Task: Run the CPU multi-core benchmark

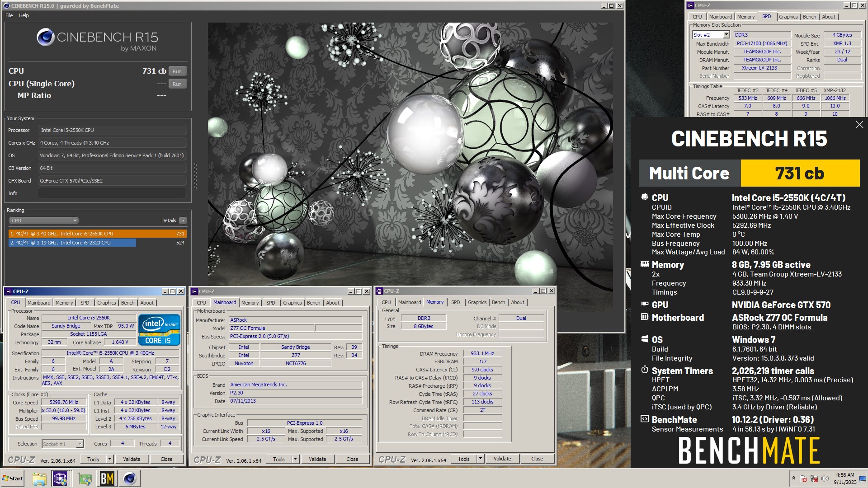Action: pos(177,71)
